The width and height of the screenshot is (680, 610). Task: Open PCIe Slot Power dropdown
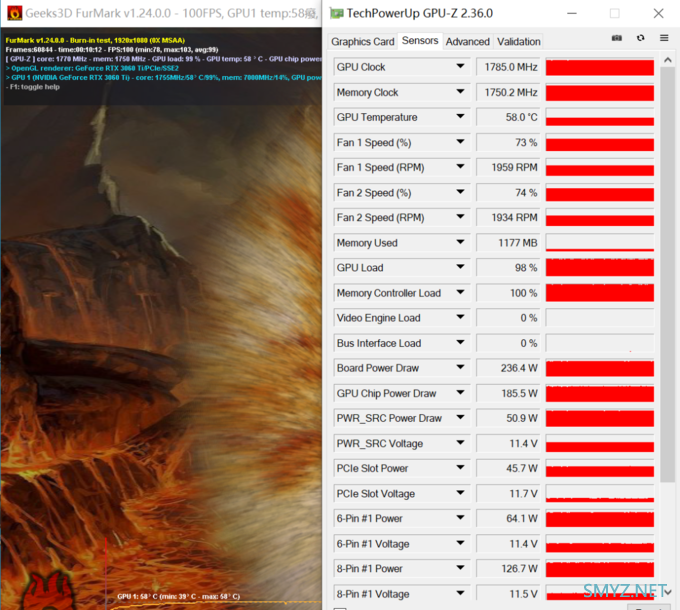pos(460,468)
